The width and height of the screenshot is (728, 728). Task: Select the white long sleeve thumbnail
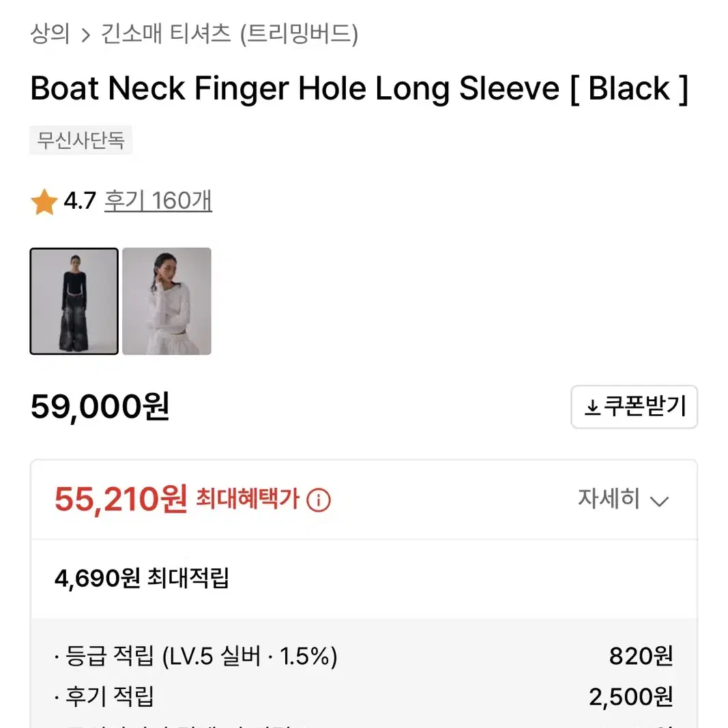(167, 301)
